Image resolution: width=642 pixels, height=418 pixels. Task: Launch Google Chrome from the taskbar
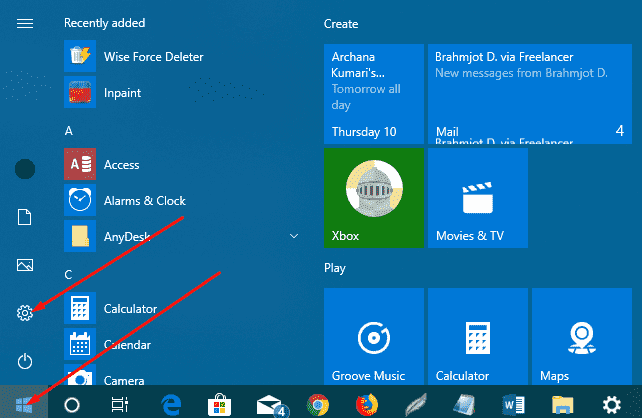318,405
